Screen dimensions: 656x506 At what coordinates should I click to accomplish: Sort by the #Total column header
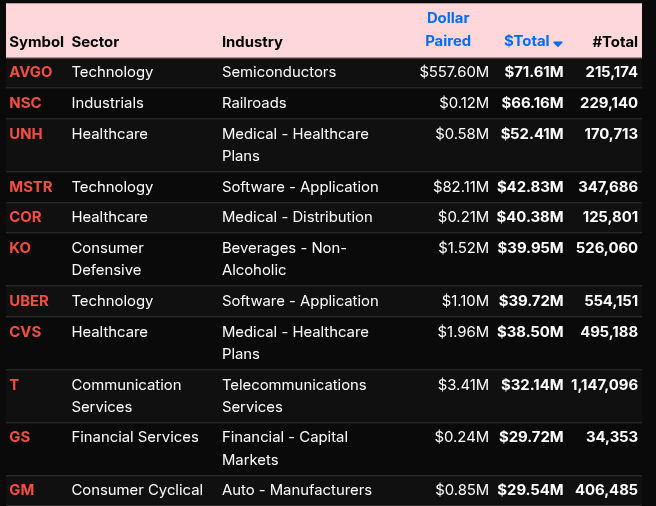point(614,42)
